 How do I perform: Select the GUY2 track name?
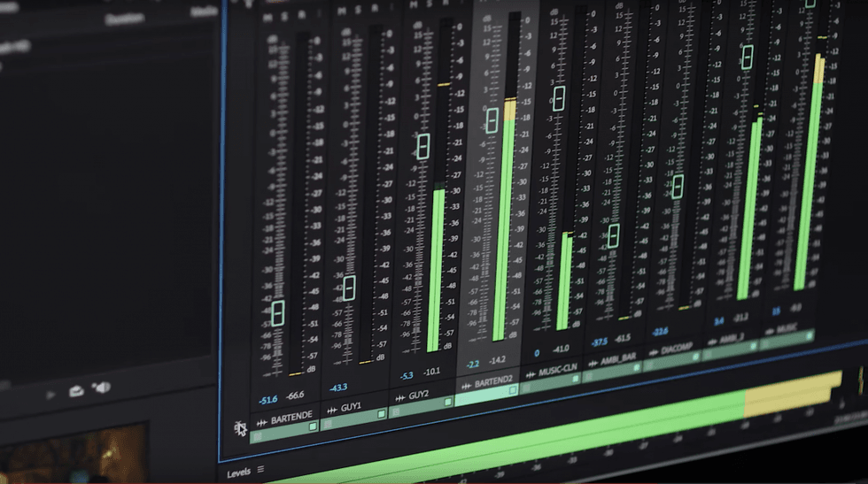point(418,395)
